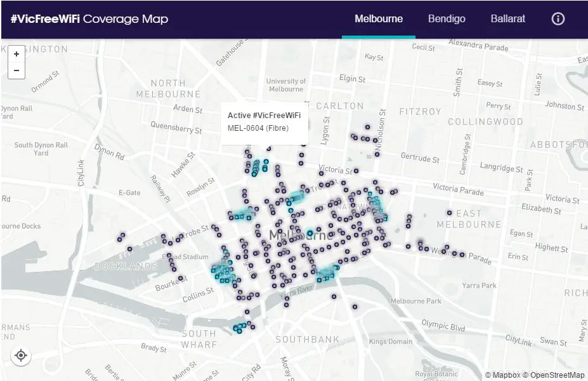Locate me using the crosshair button

point(21,355)
